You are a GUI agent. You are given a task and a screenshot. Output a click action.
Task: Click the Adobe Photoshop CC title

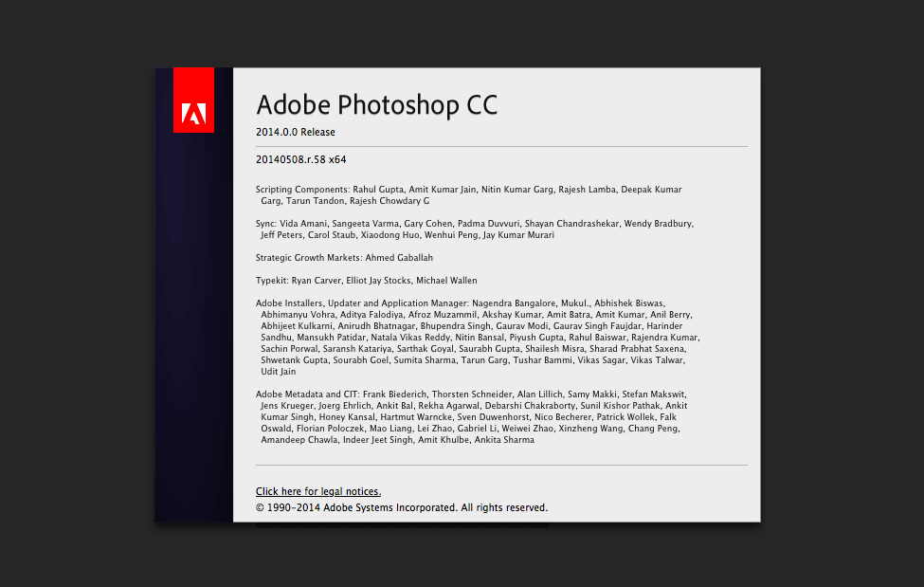pos(376,104)
